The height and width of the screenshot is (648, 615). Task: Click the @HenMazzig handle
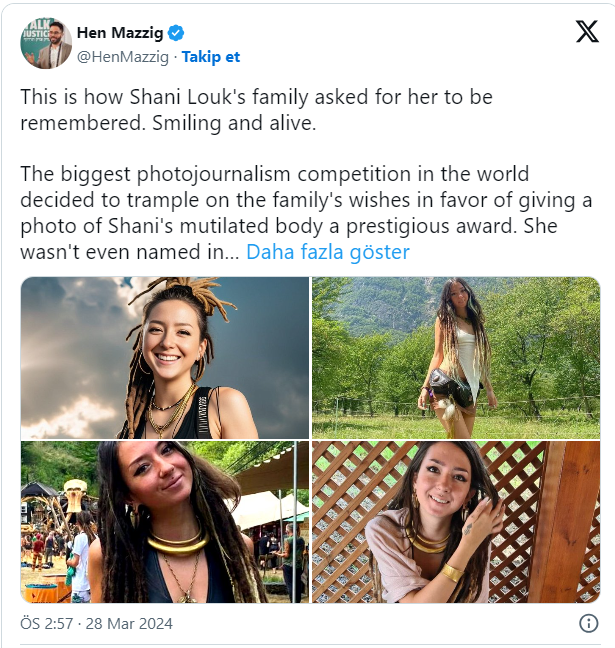[123, 57]
